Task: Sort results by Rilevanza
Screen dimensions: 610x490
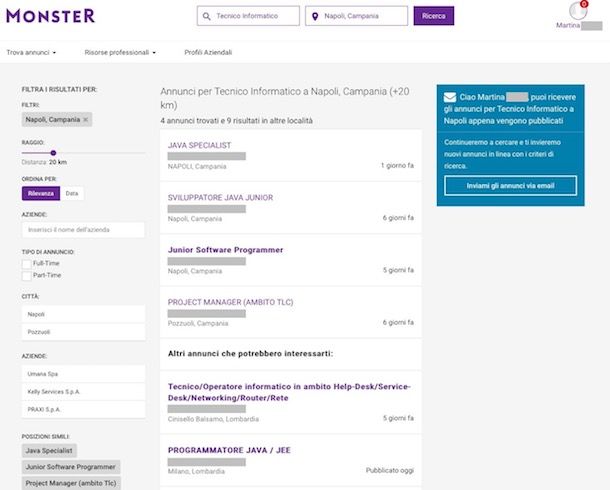Action: (41, 193)
